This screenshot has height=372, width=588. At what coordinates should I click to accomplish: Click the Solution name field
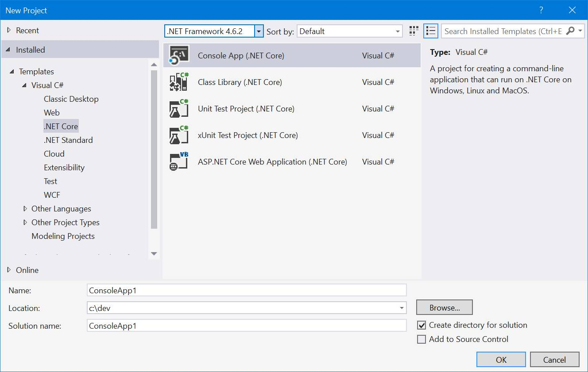247,326
